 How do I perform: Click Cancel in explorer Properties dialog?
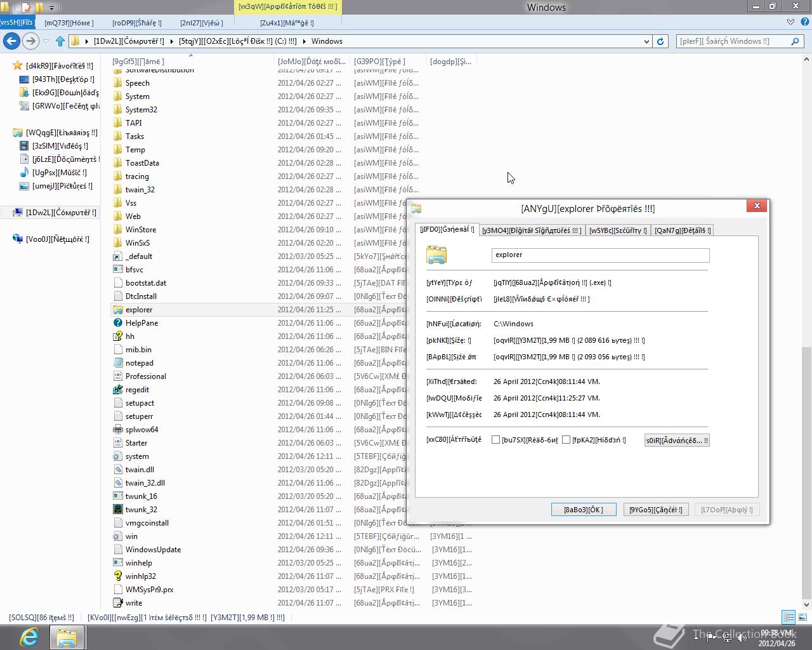coord(655,510)
